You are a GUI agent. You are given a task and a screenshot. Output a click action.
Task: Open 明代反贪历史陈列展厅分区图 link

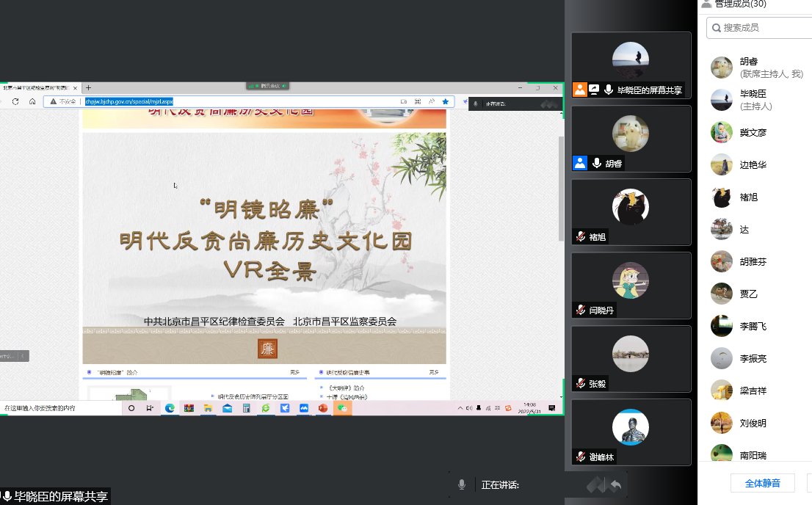click(x=253, y=397)
